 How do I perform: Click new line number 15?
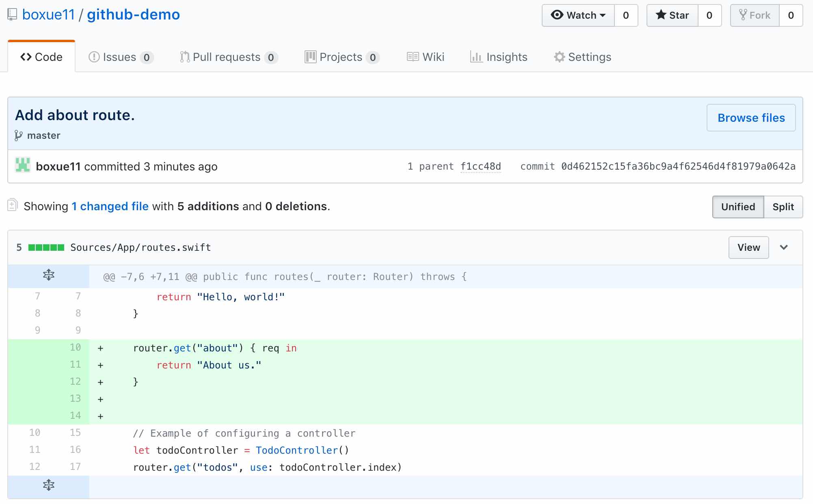(75, 433)
